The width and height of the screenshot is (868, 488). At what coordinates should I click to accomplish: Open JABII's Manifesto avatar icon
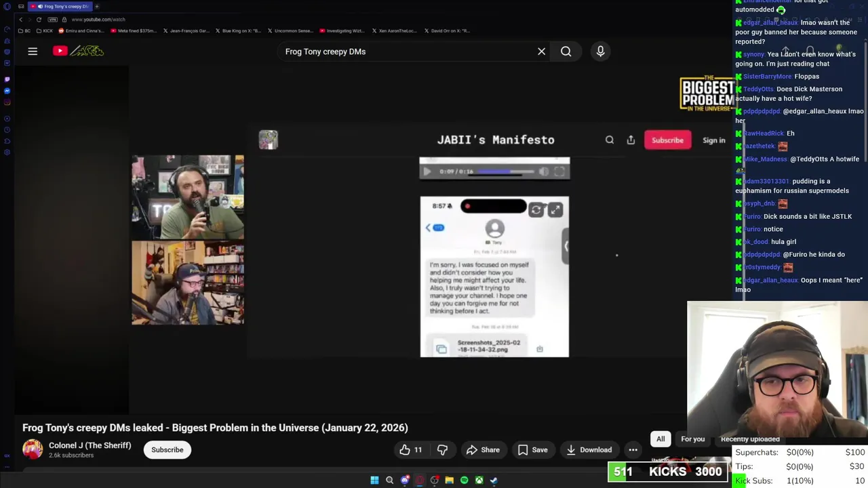point(268,140)
